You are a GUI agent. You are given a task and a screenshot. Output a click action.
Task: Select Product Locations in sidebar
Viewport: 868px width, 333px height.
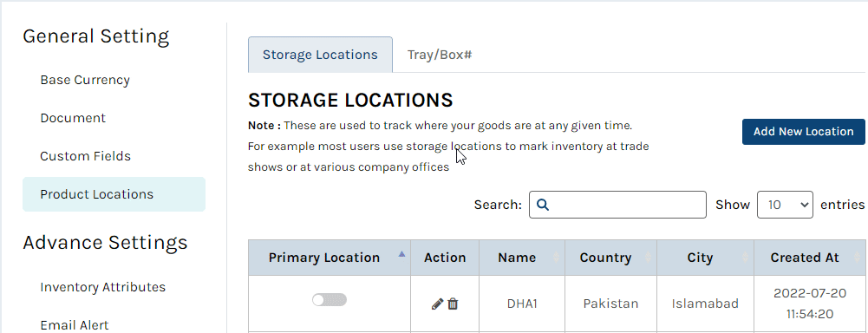coord(114,194)
